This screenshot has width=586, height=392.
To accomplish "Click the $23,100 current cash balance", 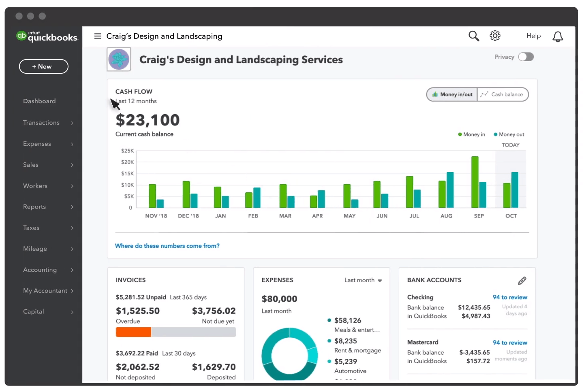I will pos(148,120).
